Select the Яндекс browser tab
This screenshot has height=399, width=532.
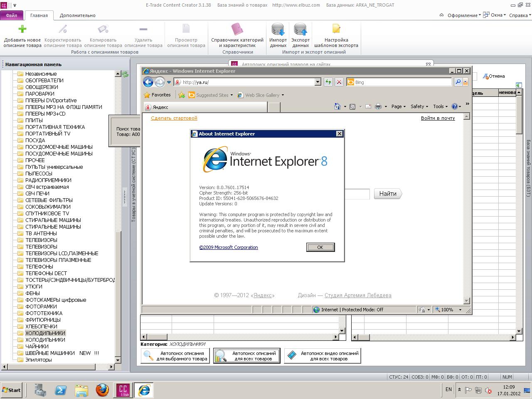(x=205, y=107)
